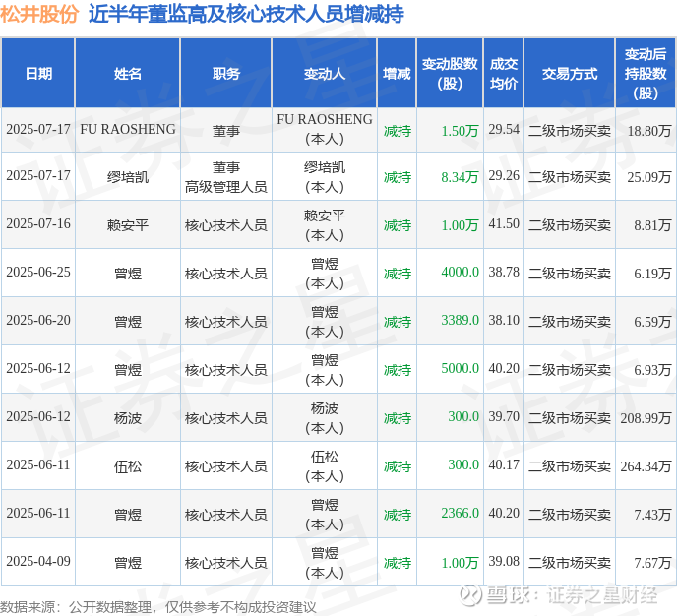Image resolution: width=677 pixels, height=616 pixels.
Task: Click average price 39.70
Action: click(504, 416)
